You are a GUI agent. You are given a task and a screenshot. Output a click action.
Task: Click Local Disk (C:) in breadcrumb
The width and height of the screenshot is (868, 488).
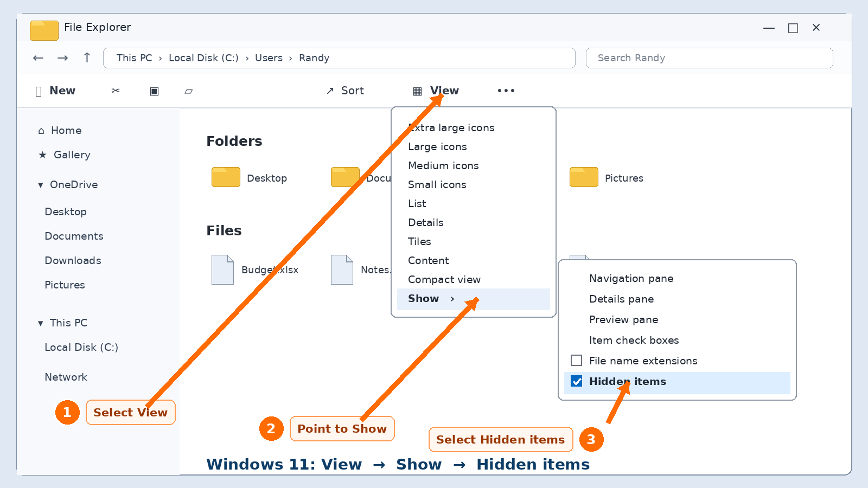pyautogui.click(x=203, y=58)
